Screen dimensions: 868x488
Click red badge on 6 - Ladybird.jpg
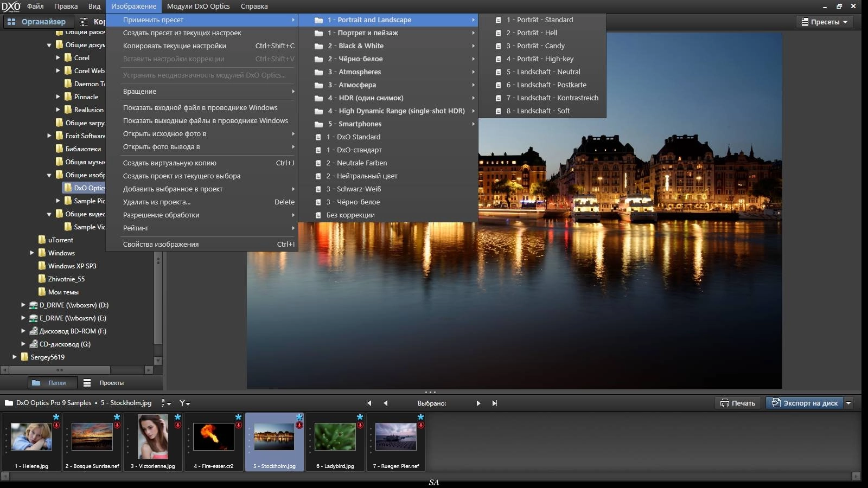pyautogui.click(x=360, y=425)
